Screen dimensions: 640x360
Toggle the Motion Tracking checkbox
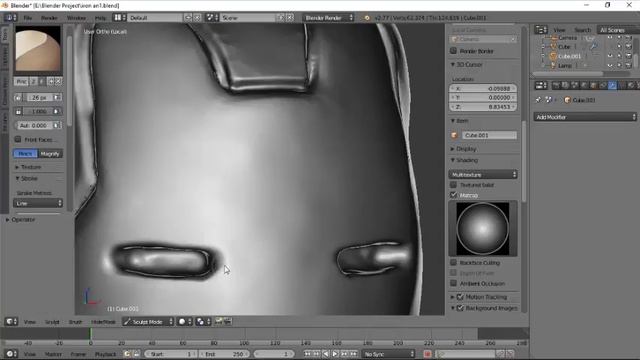[x=460, y=297]
